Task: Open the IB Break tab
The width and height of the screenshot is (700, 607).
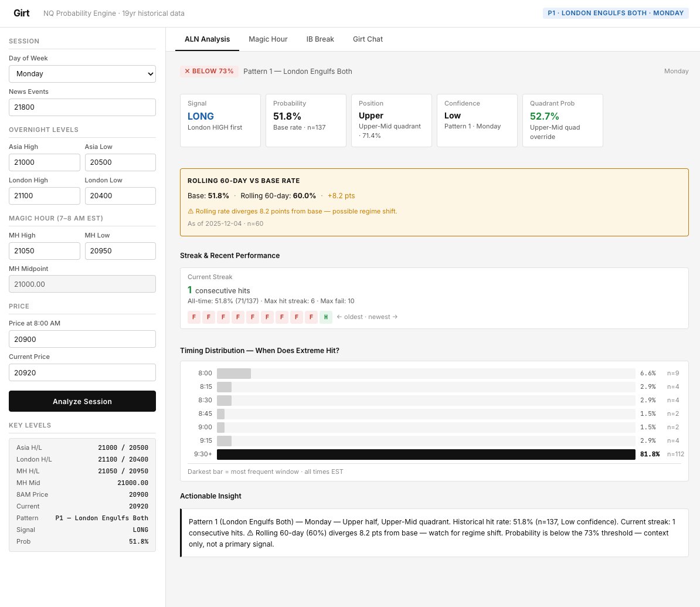Action: click(320, 39)
